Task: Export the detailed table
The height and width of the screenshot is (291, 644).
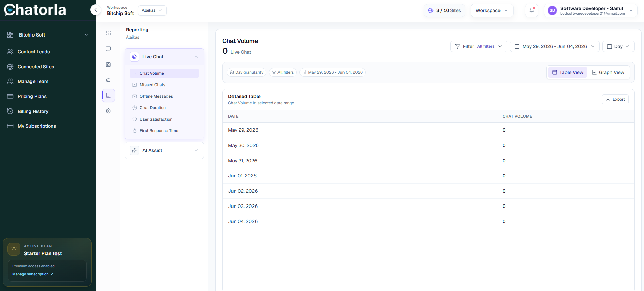Action: tap(615, 99)
